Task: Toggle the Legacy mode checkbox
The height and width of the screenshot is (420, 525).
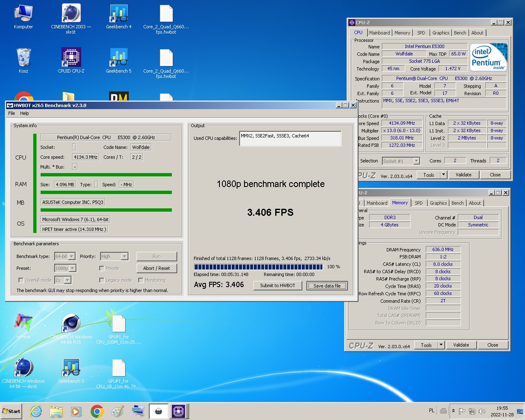Action: point(102,280)
